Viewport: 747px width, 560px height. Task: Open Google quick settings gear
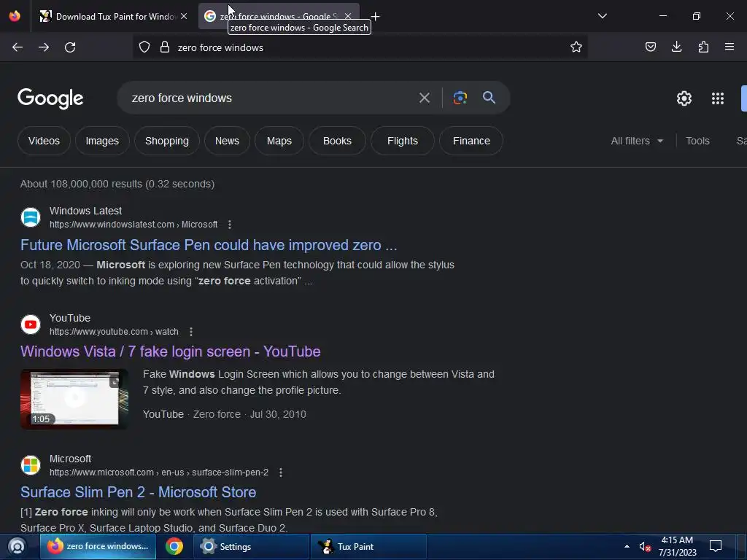[x=684, y=98]
